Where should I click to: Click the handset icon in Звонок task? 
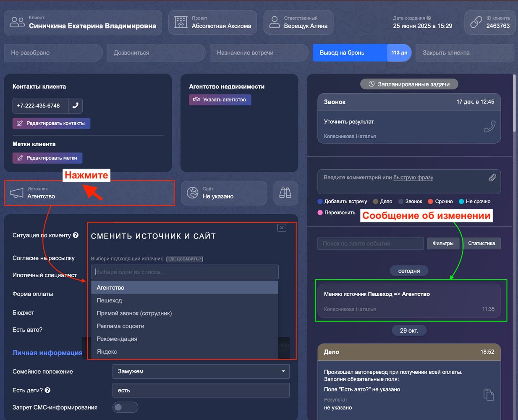tap(489, 126)
